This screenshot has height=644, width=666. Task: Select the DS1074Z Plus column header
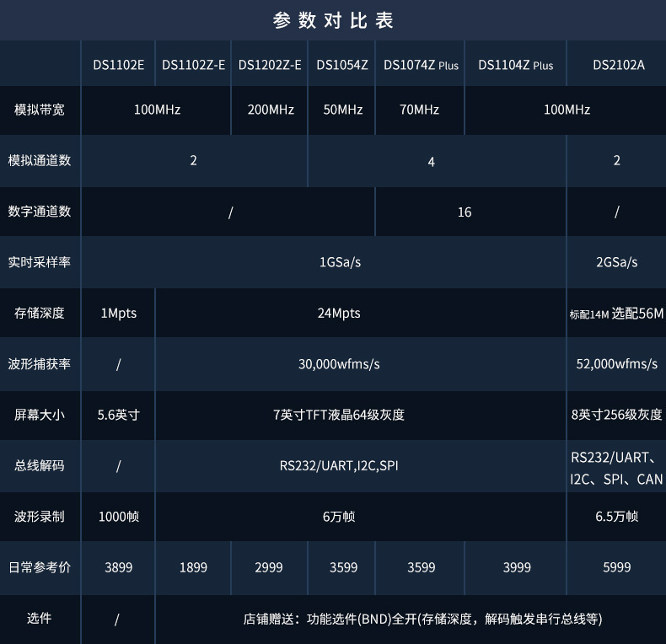pyautogui.click(x=421, y=65)
